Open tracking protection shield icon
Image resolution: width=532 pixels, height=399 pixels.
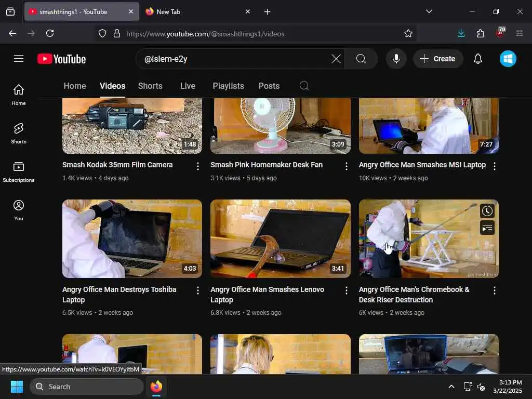pos(102,33)
